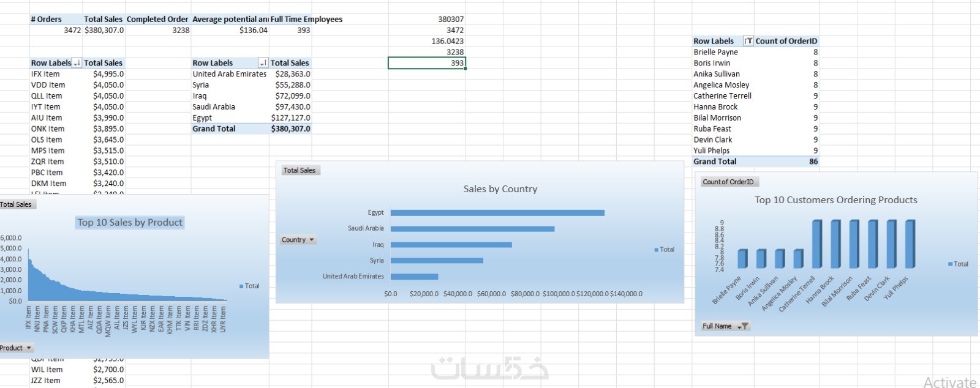Select the Completed Order header cell

(158, 19)
